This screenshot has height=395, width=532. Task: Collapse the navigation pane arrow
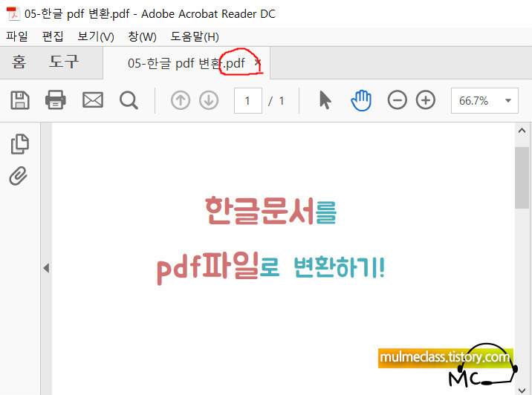[x=46, y=268]
